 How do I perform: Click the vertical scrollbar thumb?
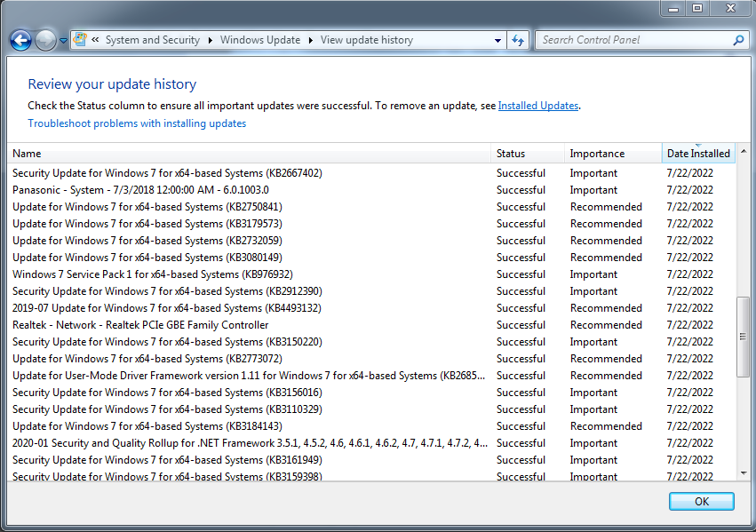[x=743, y=337]
